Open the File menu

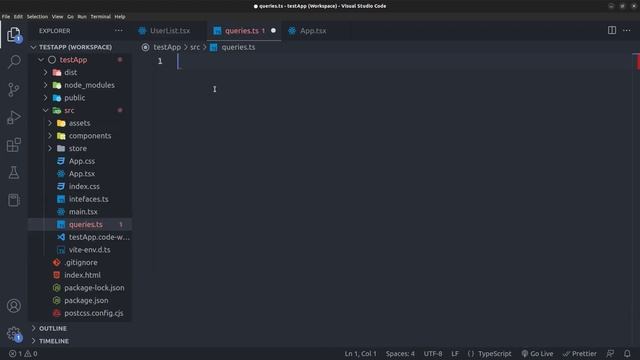click(6, 17)
